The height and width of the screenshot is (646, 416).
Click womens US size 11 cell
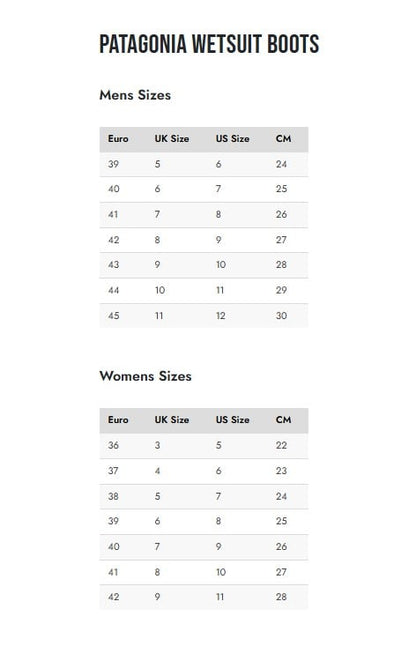click(x=220, y=597)
